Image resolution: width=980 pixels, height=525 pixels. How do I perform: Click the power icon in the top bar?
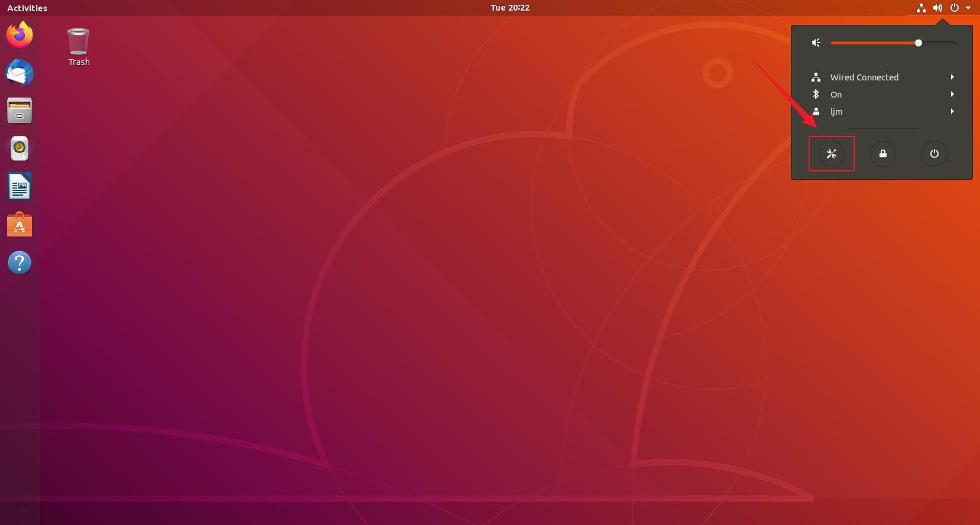pos(954,8)
